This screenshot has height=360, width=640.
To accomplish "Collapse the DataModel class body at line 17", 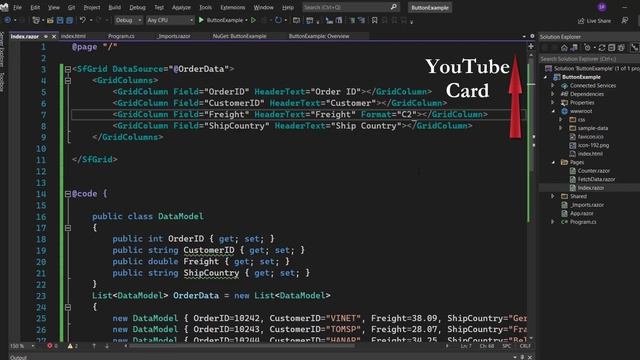I will pyautogui.click(x=68, y=228).
